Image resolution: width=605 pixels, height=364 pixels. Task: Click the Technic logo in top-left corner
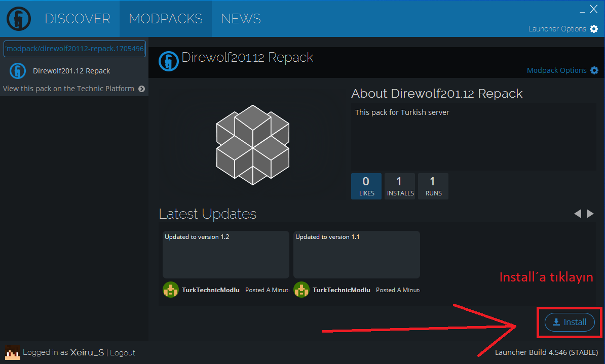tap(19, 19)
